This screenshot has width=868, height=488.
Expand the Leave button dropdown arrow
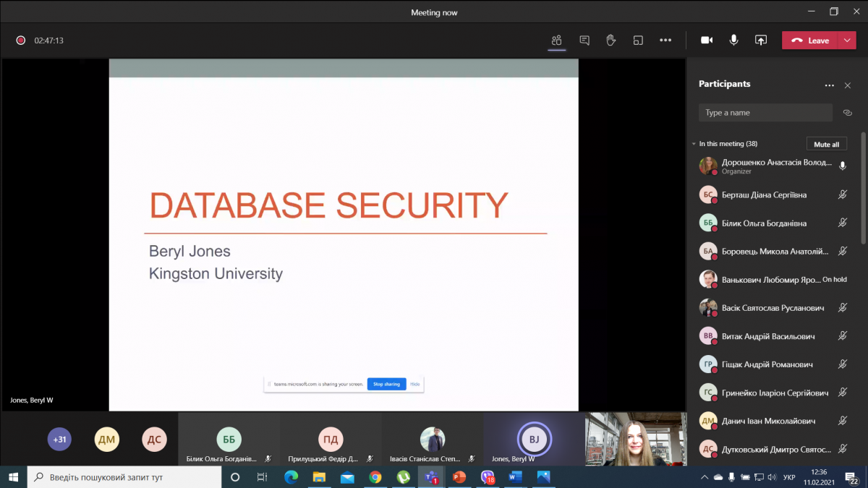(847, 40)
